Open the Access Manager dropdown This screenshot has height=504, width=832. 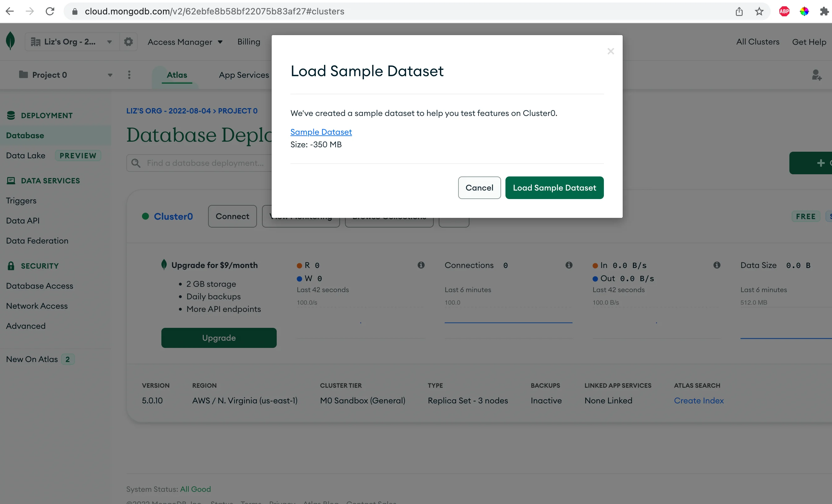tap(185, 42)
